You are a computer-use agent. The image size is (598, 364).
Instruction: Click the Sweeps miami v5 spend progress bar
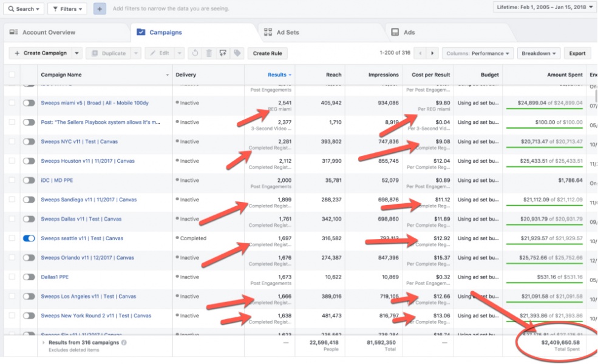[544, 109]
